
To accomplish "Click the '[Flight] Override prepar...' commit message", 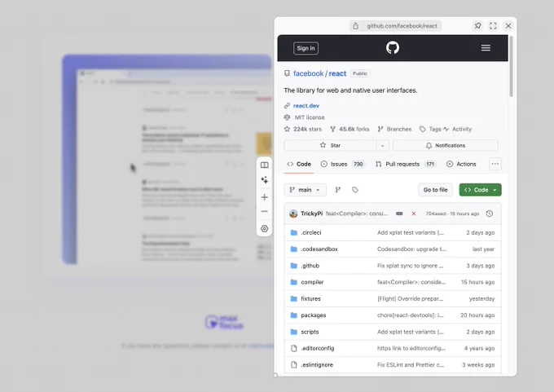I will [410, 298].
